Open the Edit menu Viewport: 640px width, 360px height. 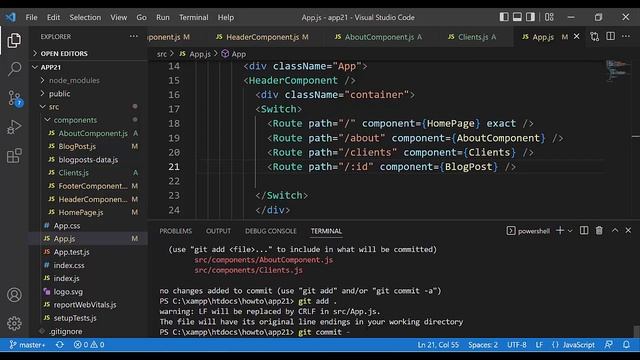point(53,17)
